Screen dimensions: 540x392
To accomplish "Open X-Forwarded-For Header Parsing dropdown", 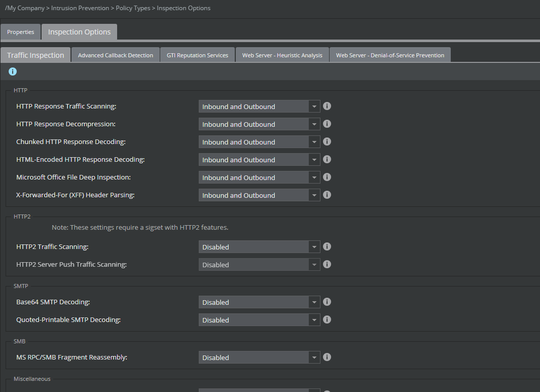I will click(259, 195).
